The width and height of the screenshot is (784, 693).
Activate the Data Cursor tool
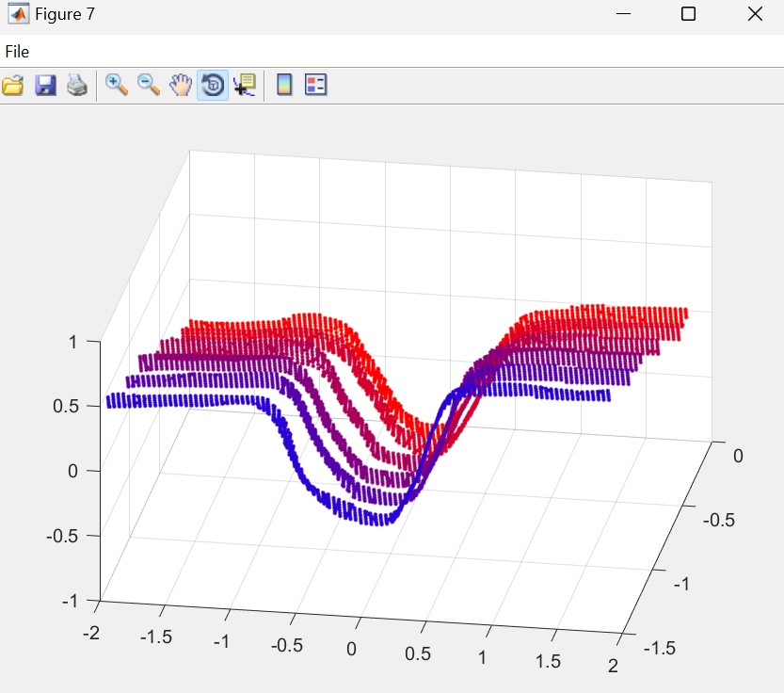pyautogui.click(x=244, y=86)
